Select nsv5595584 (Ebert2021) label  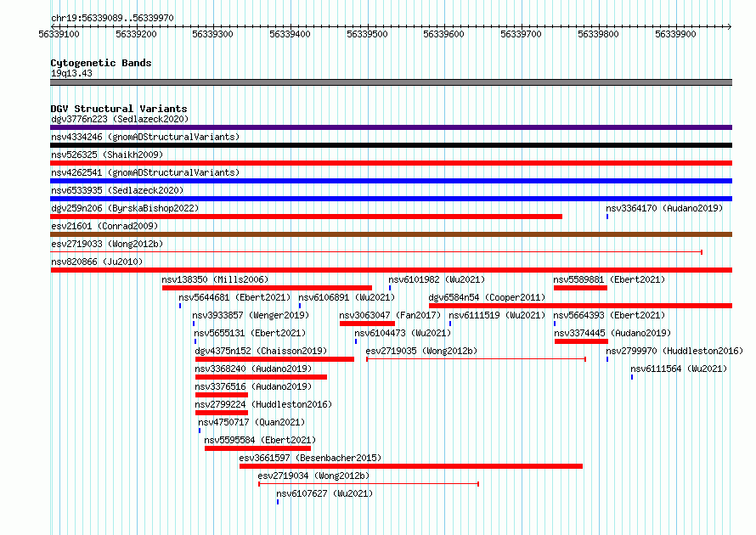click(x=260, y=440)
